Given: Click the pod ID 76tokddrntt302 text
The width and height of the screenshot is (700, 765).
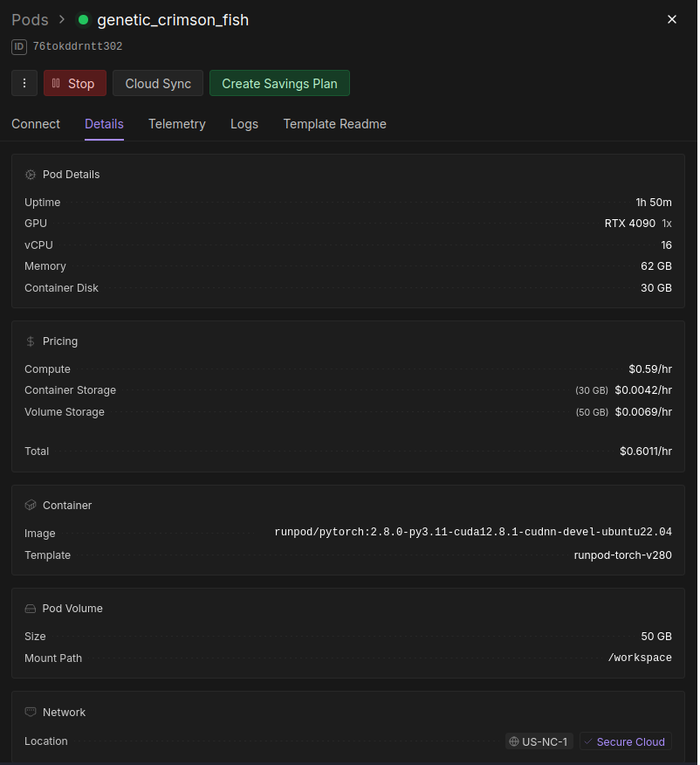Looking at the screenshot, I should (x=78, y=47).
